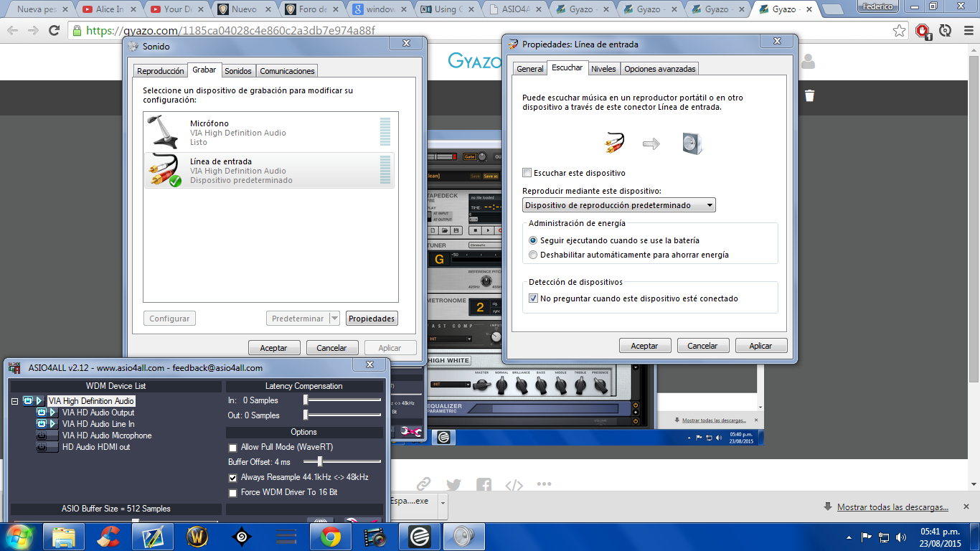Screen dimensions: 980x551
Task: Click the trash icon on the Gyazo page
Action: coord(810,95)
